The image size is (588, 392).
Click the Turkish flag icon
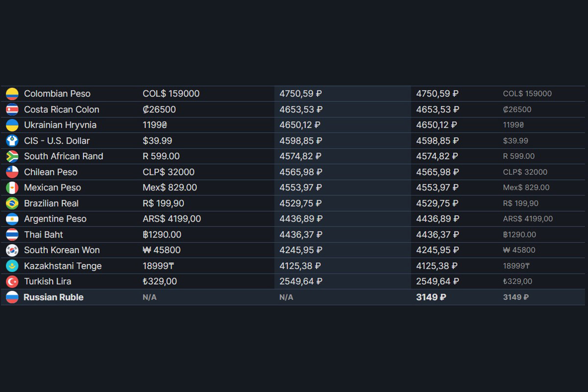pos(12,282)
